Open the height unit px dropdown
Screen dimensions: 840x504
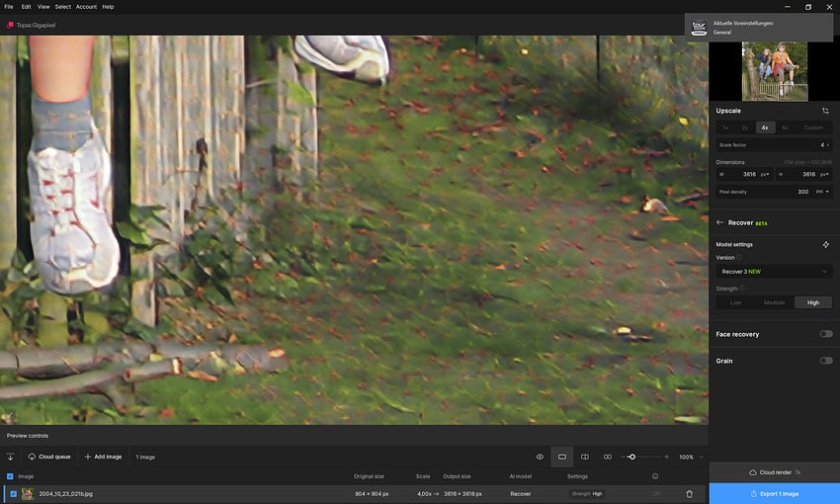pos(825,174)
